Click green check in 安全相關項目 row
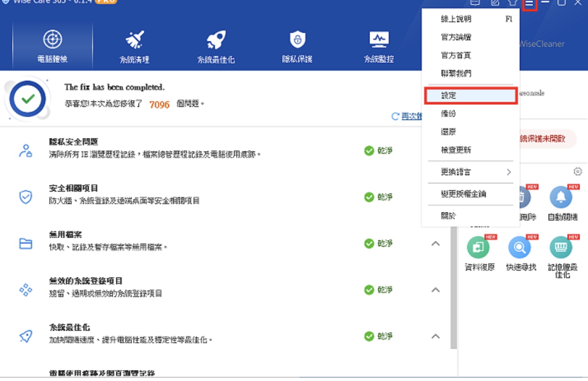The height and width of the screenshot is (381, 588). (369, 197)
